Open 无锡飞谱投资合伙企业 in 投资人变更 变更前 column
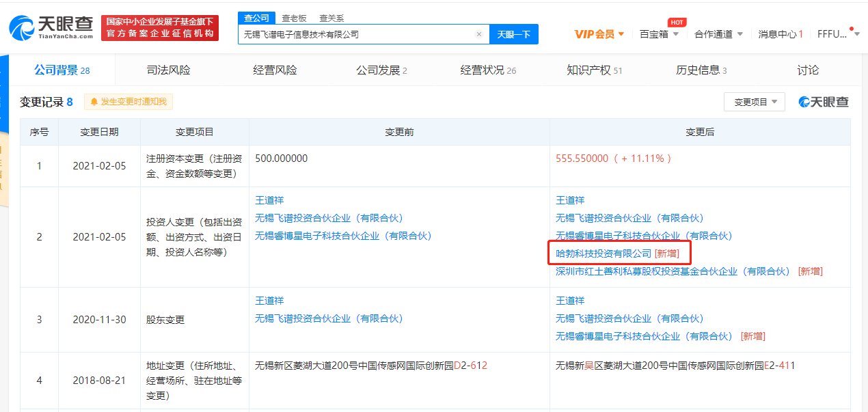Screen dimensions: 868x412 pyautogui.click(x=329, y=218)
